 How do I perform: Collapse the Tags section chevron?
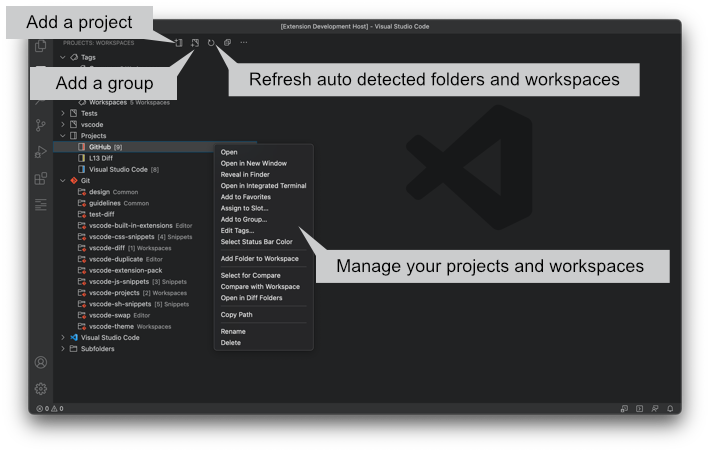click(x=63, y=58)
